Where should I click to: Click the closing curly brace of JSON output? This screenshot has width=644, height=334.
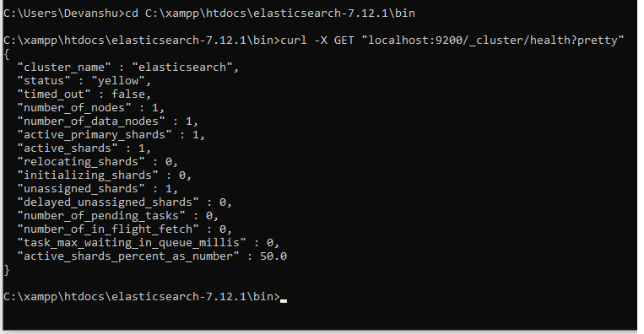(x=7, y=270)
